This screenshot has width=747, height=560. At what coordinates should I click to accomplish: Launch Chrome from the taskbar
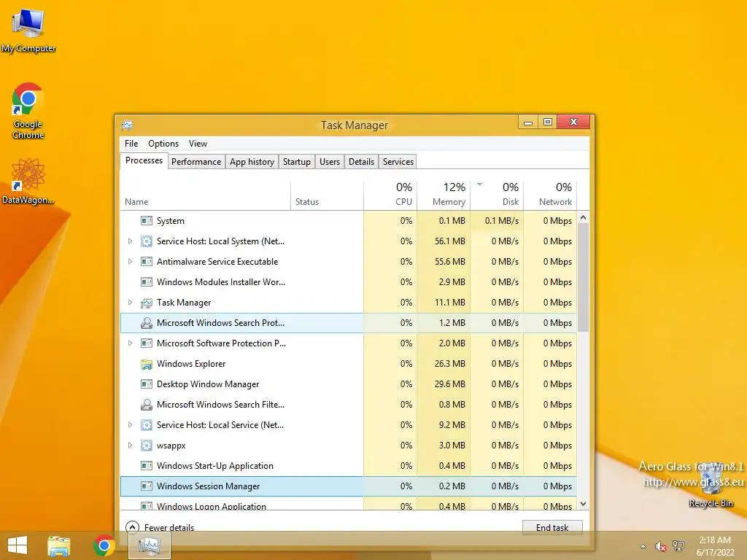pos(104,545)
